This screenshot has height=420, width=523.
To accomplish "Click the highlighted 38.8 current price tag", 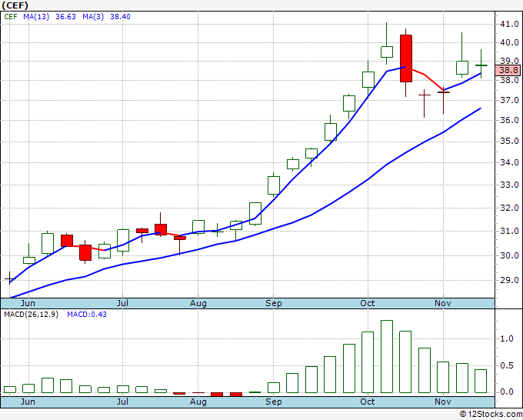I will (508, 70).
